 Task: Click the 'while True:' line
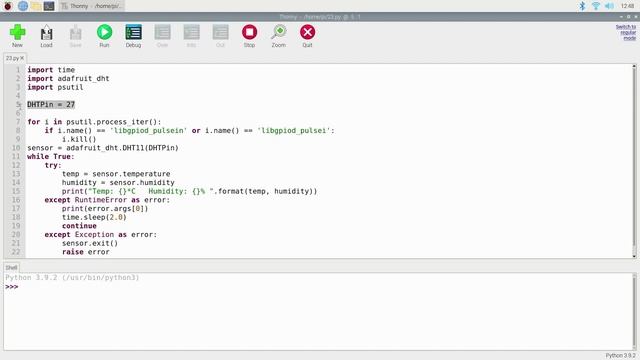pyautogui.click(x=51, y=157)
